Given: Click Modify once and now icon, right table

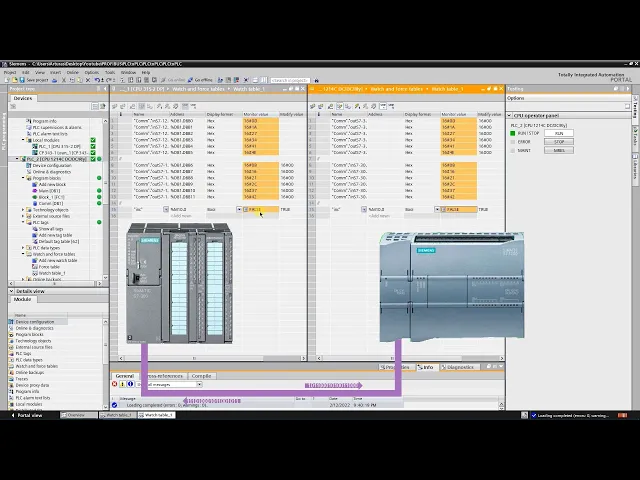Looking at the screenshot, I should pos(357,106).
